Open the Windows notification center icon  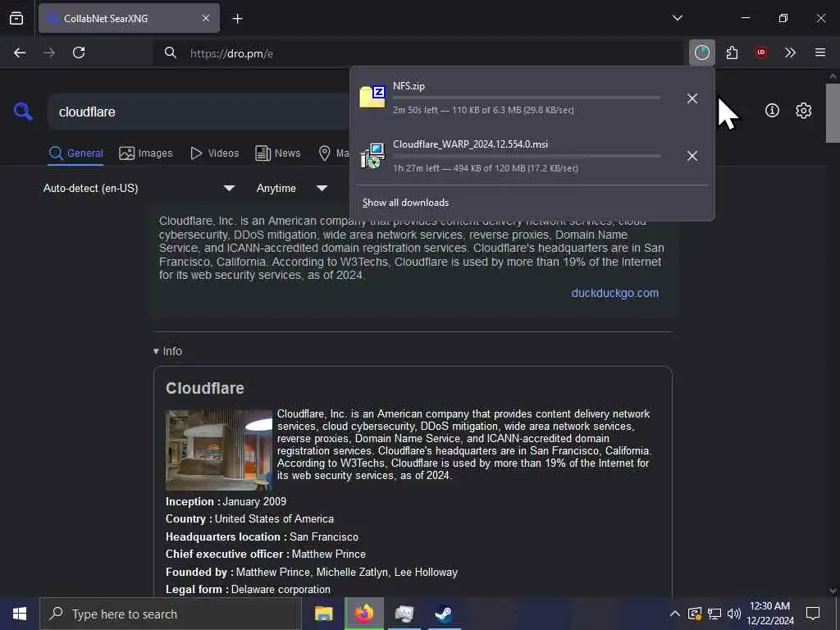point(813,614)
